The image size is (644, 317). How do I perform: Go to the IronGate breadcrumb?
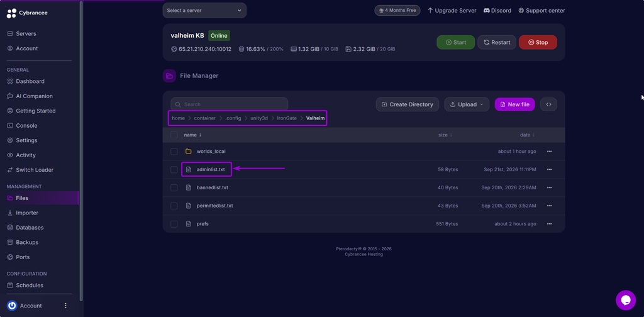(x=287, y=118)
